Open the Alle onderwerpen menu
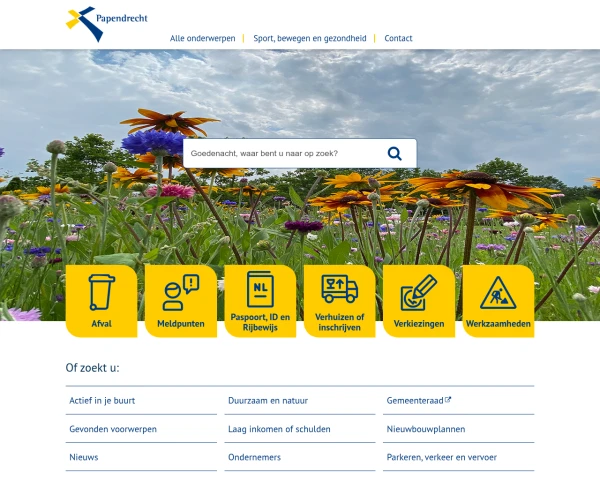The width and height of the screenshot is (600, 480). tap(203, 38)
